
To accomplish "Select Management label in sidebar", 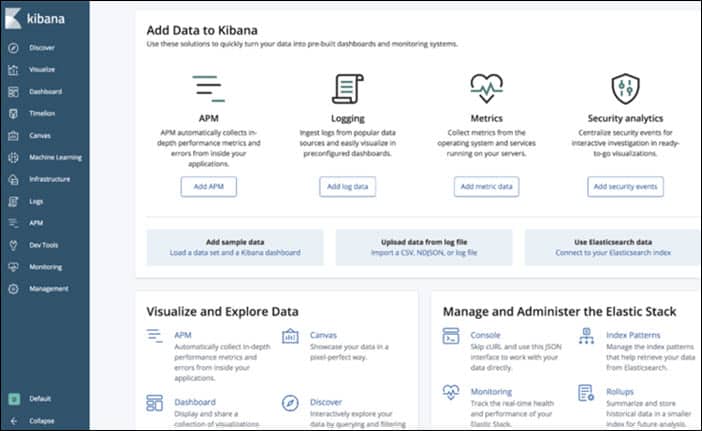I will coord(49,289).
